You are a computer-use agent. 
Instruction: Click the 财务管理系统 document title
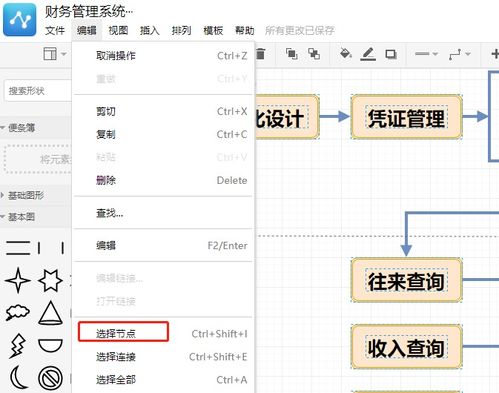click(89, 12)
